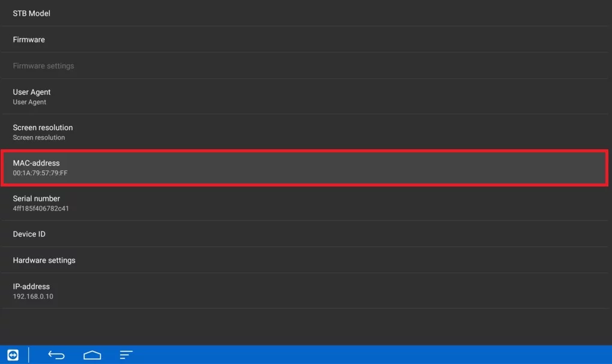
Task: Open the recent apps menu icon
Action: [x=126, y=355]
